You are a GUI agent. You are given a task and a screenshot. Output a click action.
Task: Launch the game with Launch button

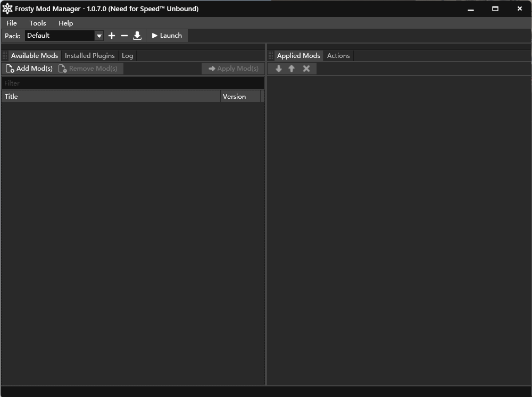167,36
